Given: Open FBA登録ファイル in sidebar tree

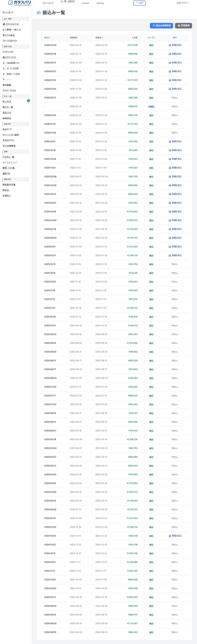Looking at the screenshot, I should click(x=13, y=63).
